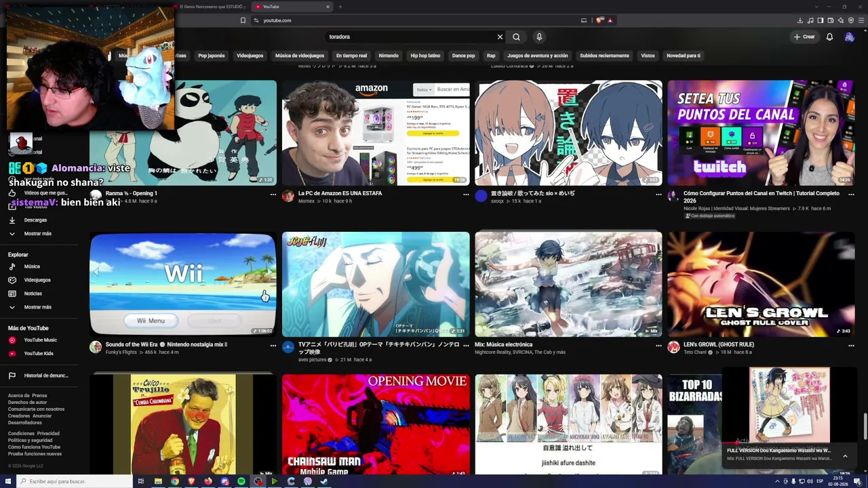Play Chainsaw Man Opening Movie thumbnail
The image size is (868, 488).
click(376, 424)
